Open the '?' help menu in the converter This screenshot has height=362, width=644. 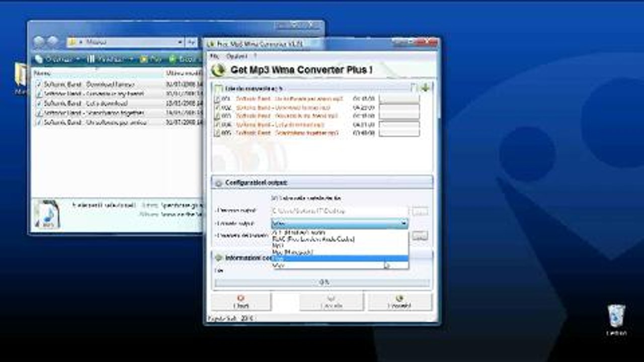pos(256,56)
